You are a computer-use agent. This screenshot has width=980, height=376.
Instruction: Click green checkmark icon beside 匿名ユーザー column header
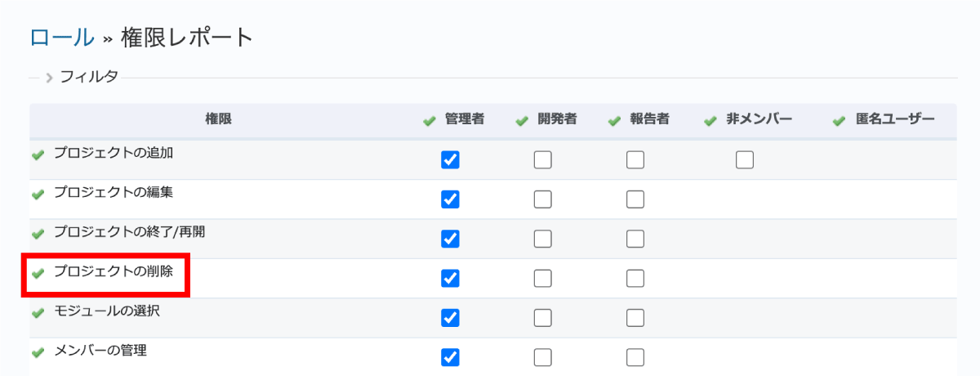(x=839, y=121)
